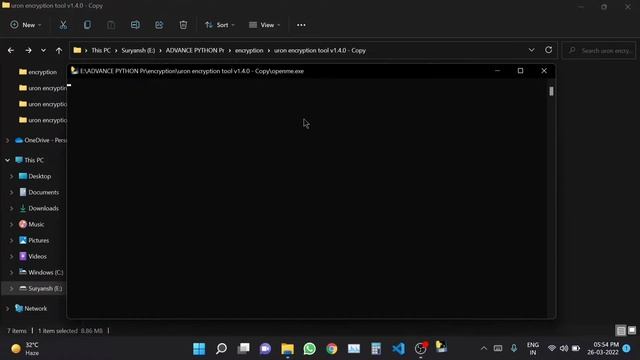The width and height of the screenshot is (640, 360).
Task: Open Videos in the sidebar
Action: point(33,256)
